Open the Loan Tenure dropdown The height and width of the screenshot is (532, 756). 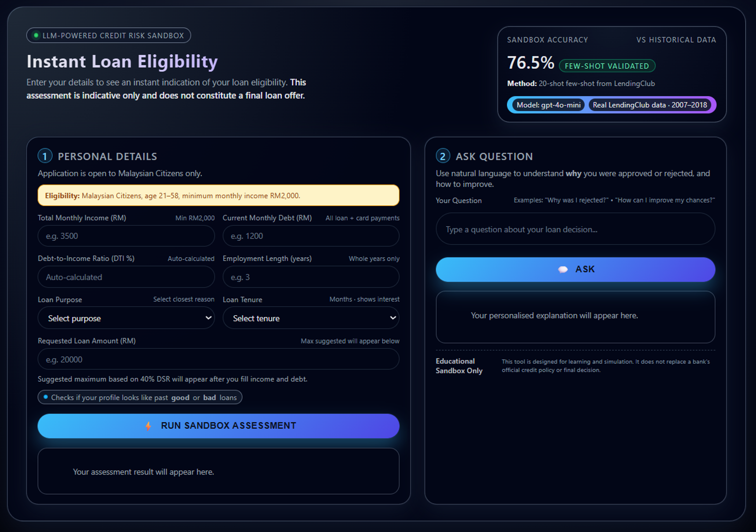click(311, 318)
